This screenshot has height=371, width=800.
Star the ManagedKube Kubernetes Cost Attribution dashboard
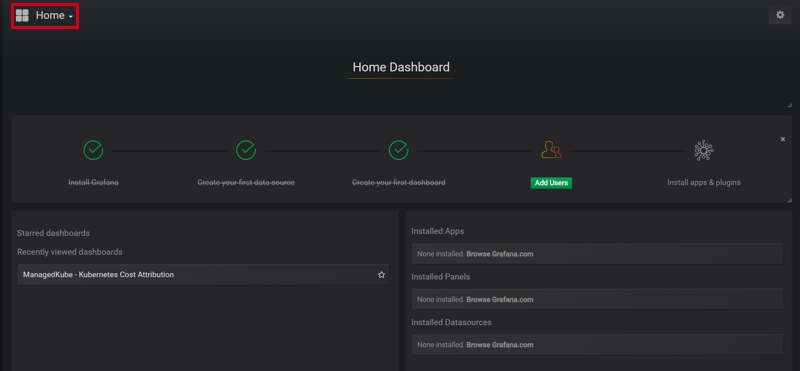point(381,275)
